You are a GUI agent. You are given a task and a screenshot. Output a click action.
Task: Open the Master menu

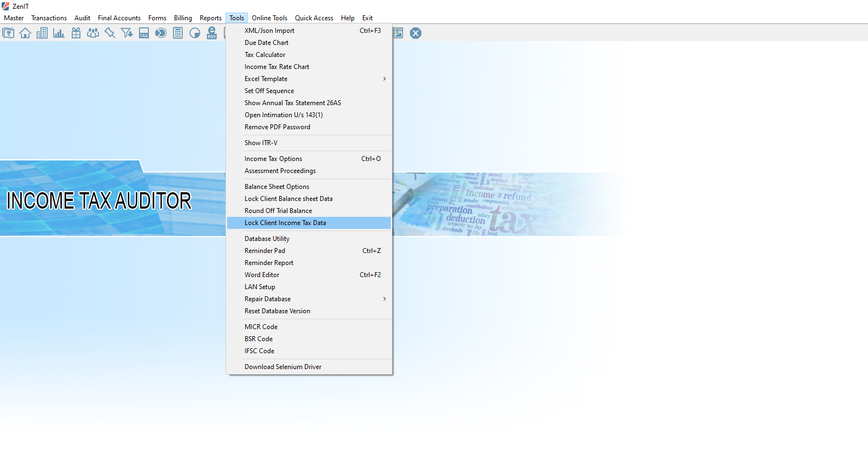pyautogui.click(x=14, y=18)
